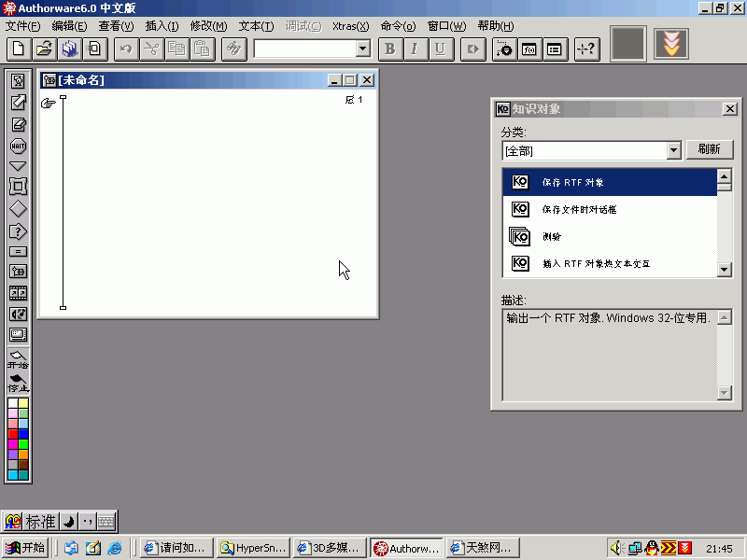Click the Save All toolbar icon
The height and width of the screenshot is (560, 747).
point(69,49)
